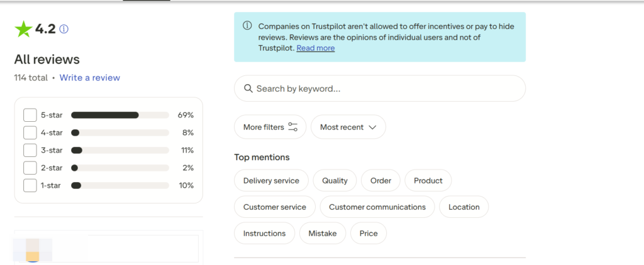Click the filter sliders icon
644x265 pixels.
[293, 127]
